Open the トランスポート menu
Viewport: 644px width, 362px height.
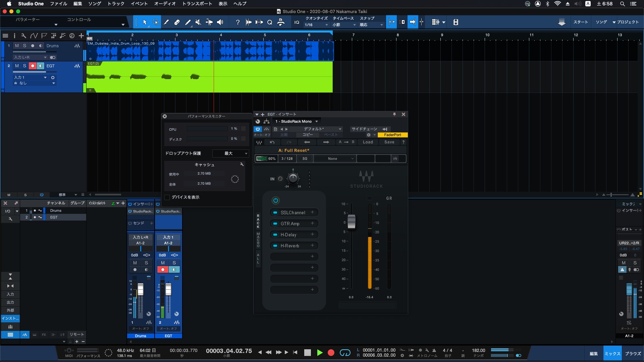197,4
